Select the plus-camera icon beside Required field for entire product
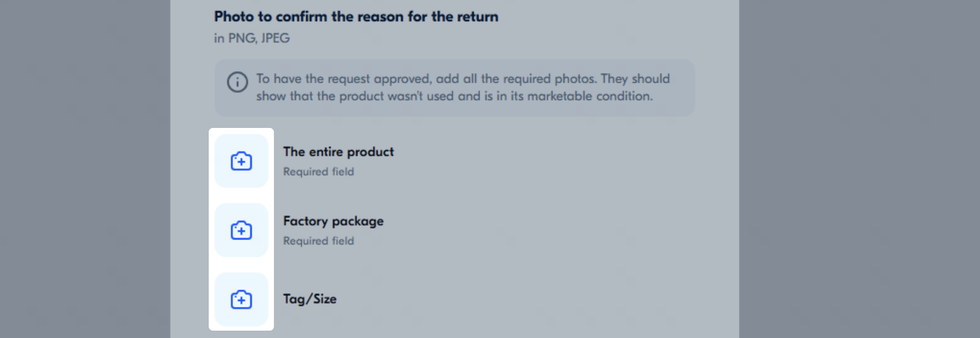Image resolution: width=980 pixels, height=338 pixels. [241, 161]
